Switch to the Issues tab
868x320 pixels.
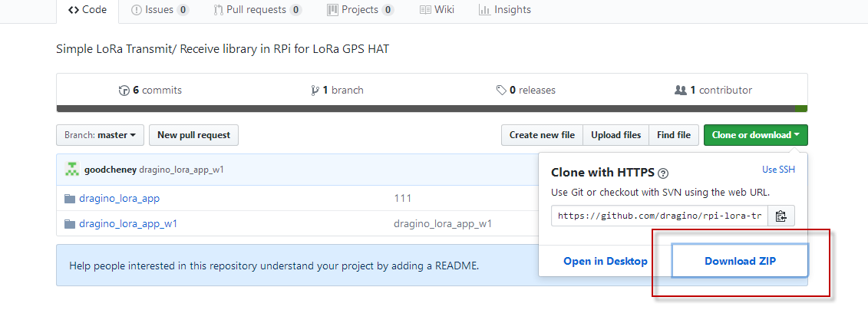coord(160,10)
